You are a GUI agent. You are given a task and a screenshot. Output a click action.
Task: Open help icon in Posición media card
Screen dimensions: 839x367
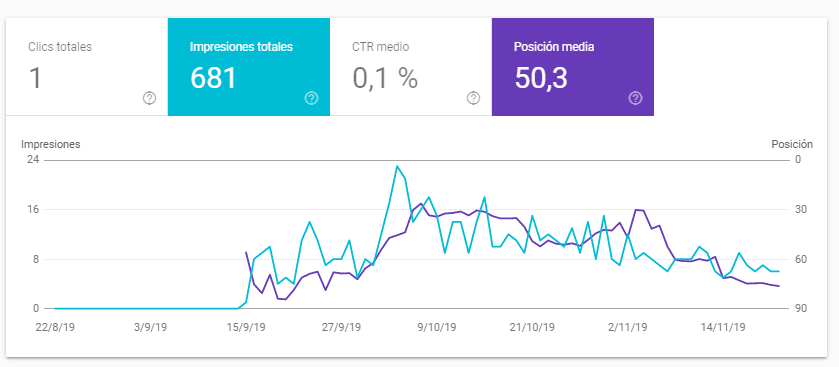pyautogui.click(x=635, y=98)
